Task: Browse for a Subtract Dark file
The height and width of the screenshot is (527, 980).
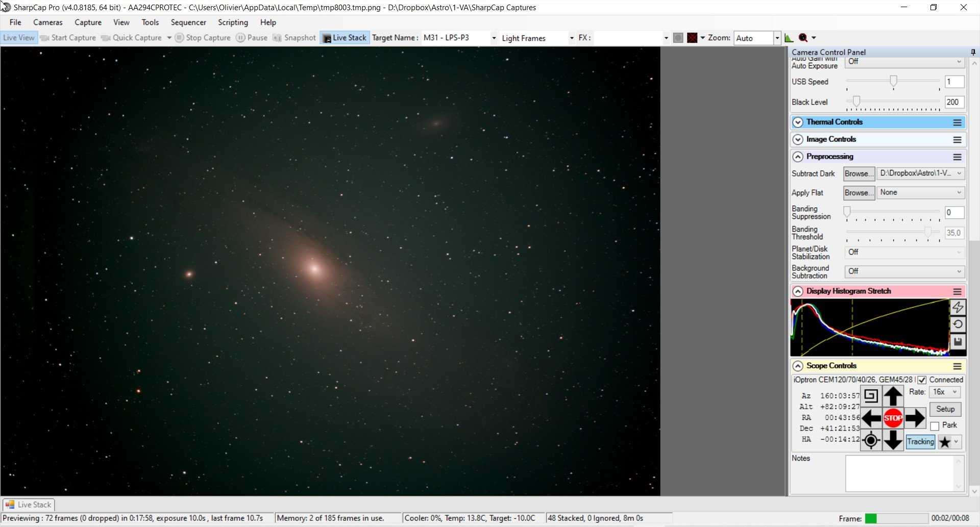Action: [x=859, y=174]
